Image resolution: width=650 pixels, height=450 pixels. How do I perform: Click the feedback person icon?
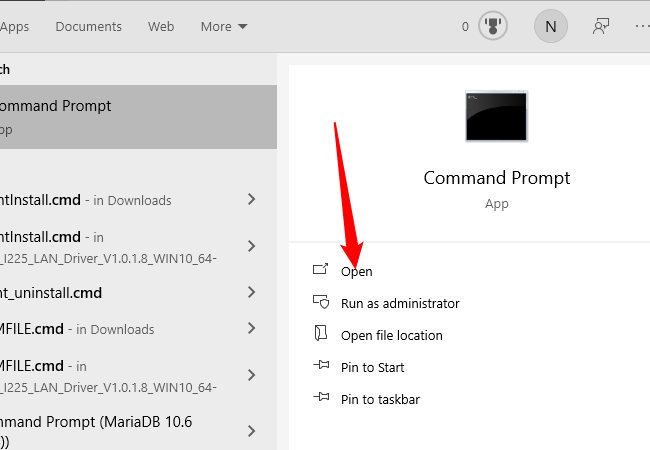pos(601,27)
